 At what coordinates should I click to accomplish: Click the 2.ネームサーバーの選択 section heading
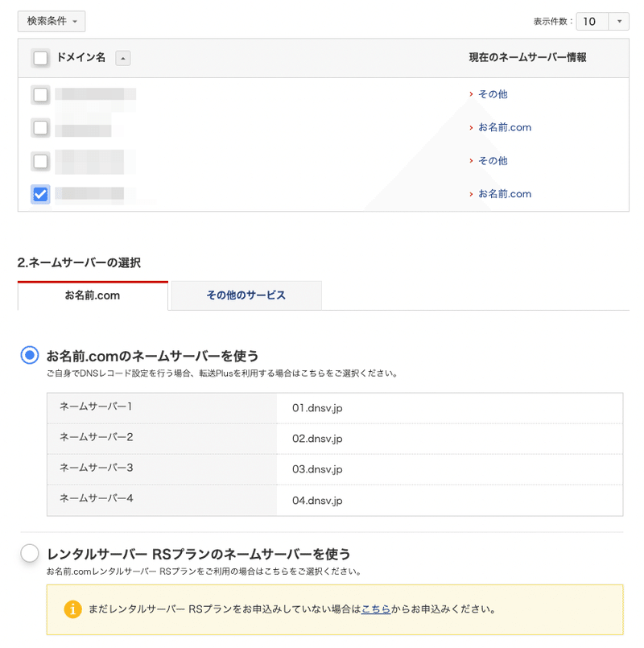tap(79, 262)
